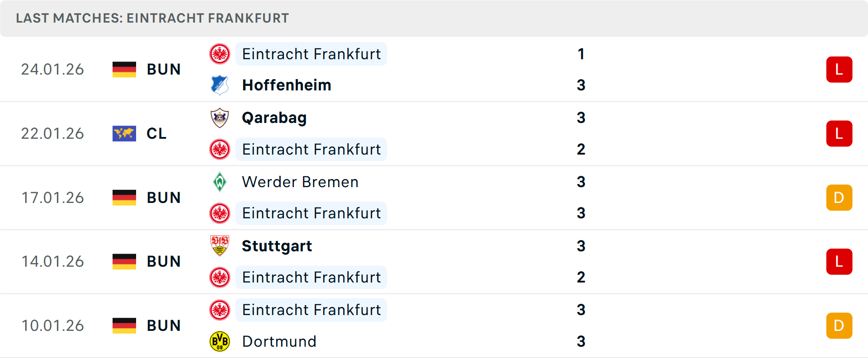Viewport: 868px width, 358px height.
Task: Click the Stuttgart VfB crest
Action: pos(220,246)
